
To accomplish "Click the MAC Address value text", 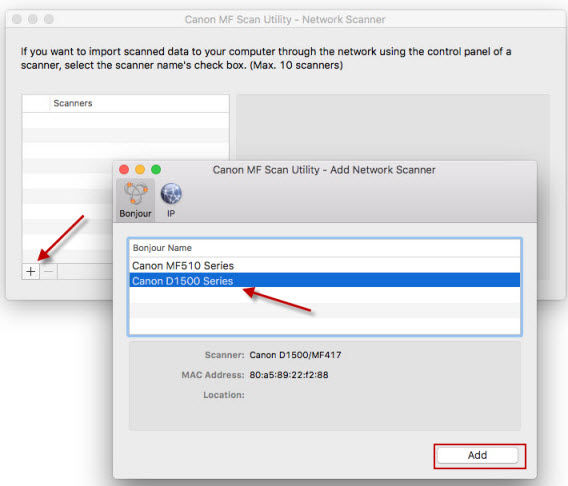I will (289, 375).
